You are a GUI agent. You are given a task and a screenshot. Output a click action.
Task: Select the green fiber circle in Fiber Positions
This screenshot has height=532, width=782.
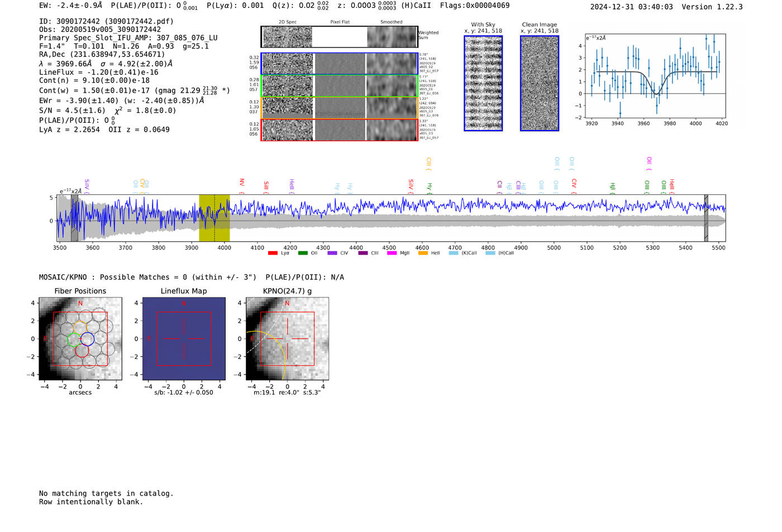click(x=74, y=339)
